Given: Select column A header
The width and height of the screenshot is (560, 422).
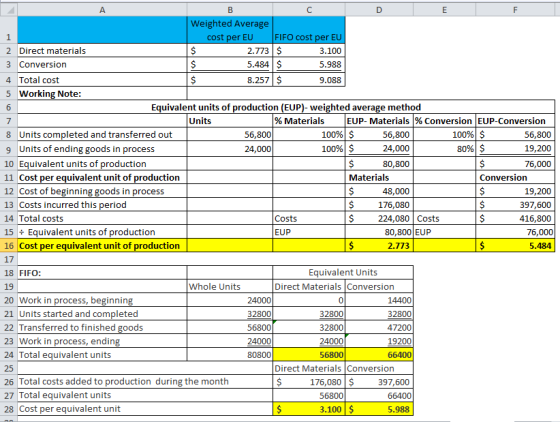Looking at the screenshot, I should pos(102,10).
